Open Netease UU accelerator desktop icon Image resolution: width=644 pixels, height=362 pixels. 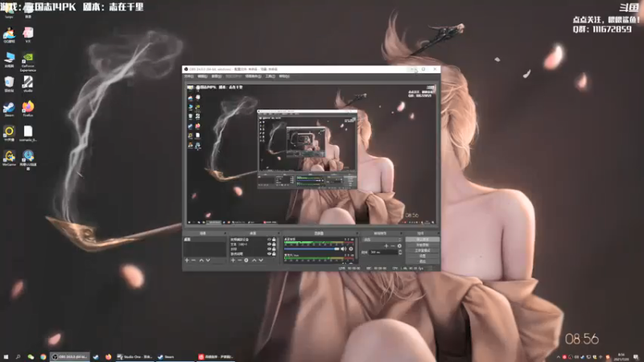[28, 159]
